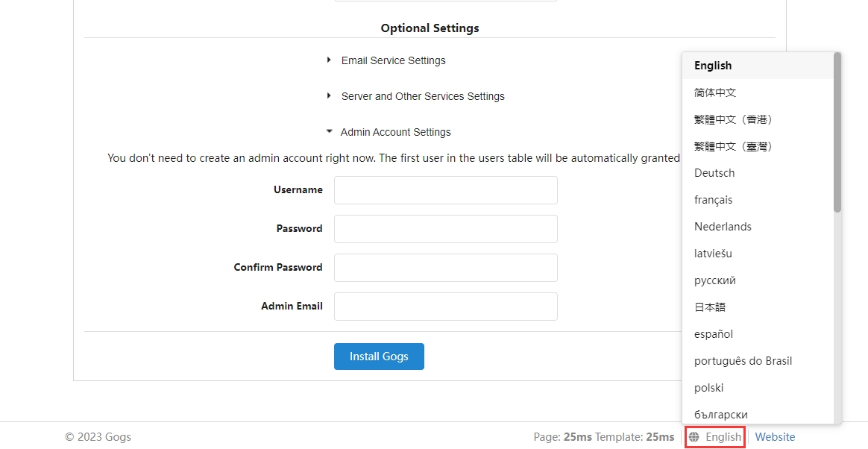Select Deutsch from the language menu
The image size is (868, 449).
point(714,173)
